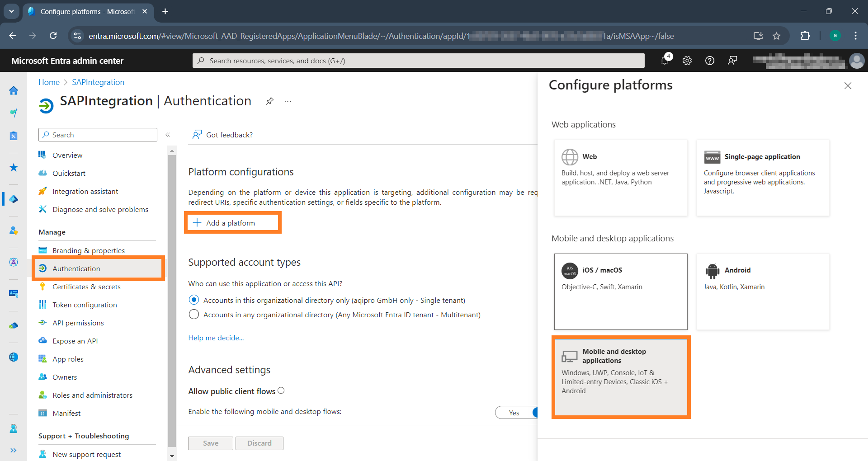The image size is (868, 461).
Task: Focus the global search resources box
Action: click(x=419, y=61)
